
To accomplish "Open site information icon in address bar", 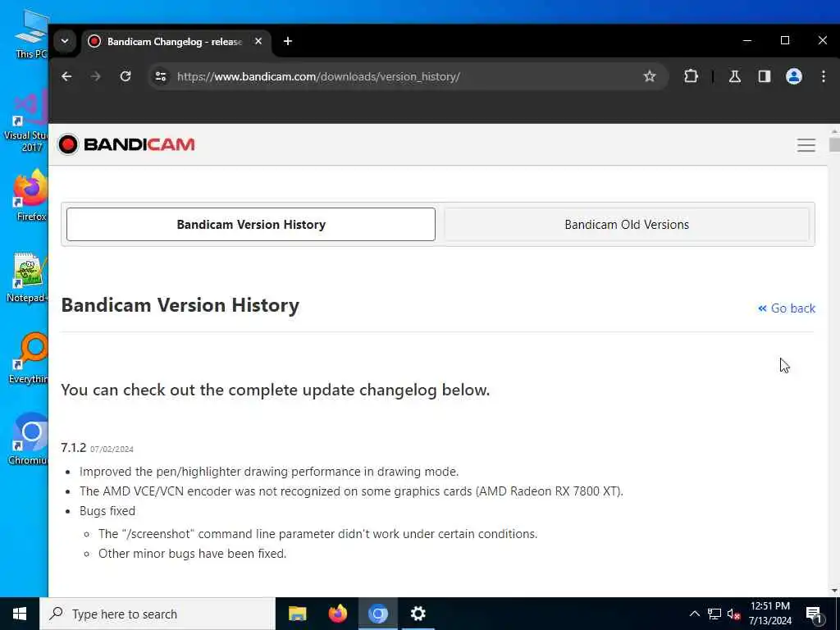I will pyautogui.click(x=161, y=76).
